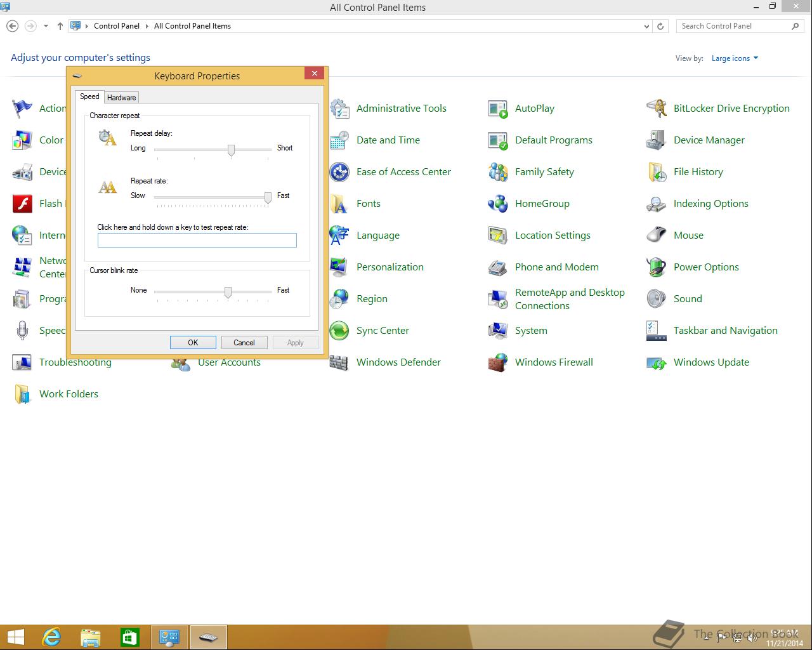812x650 pixels.
Task: Open the HomeGroup icon
Action: click(x=498, y=204)
